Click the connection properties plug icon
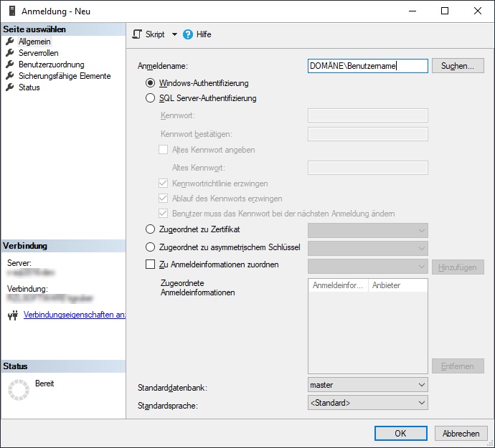Viewport: 495px width, 448px height. click(13, 315)
